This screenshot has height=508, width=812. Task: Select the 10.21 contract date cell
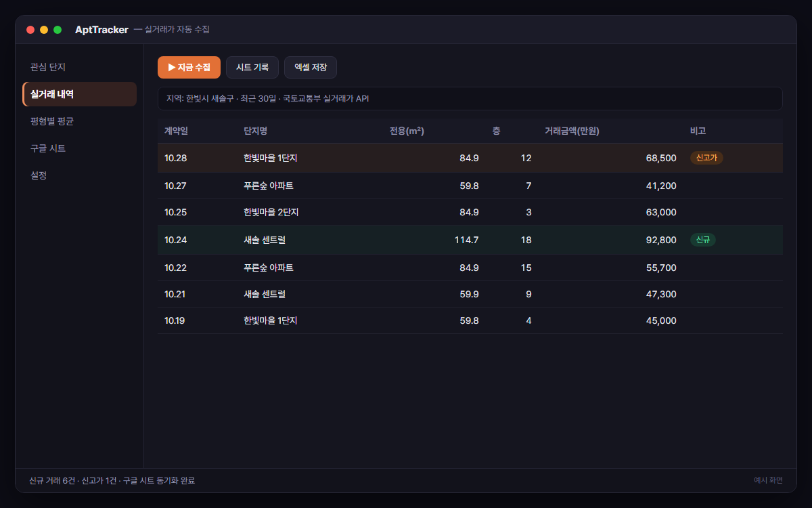pos(175,294)
